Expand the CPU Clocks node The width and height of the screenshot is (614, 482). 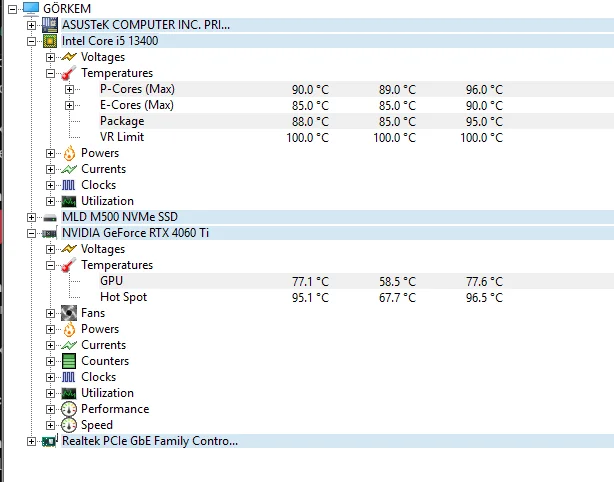tap(50, 185)
